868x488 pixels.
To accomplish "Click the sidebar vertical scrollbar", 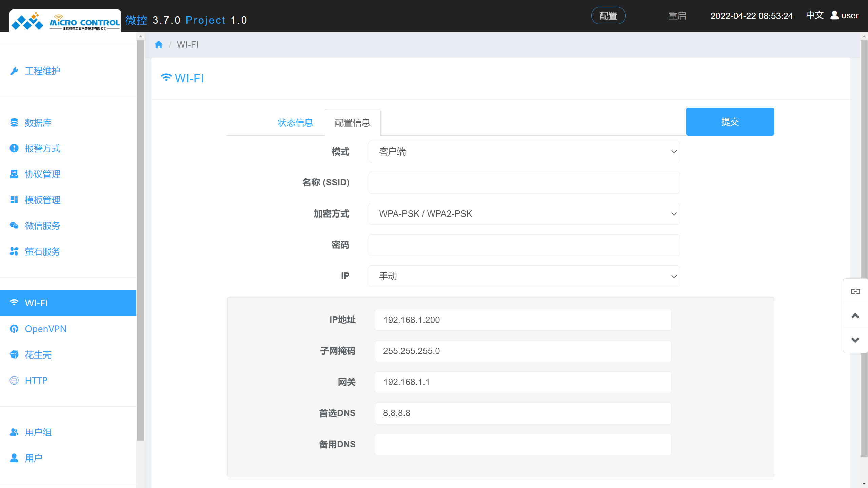I will coord(140,237).
